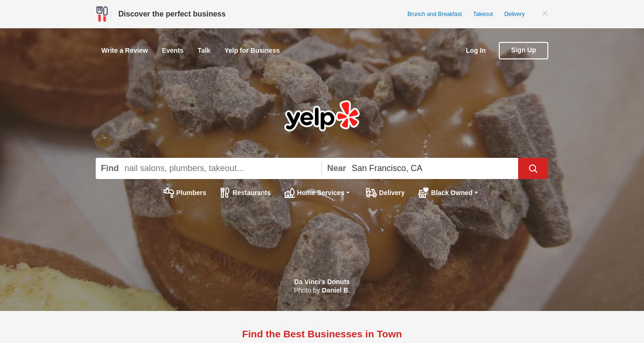This screenshot has height=343, width=644.
Task: Click the Restaurants utensils icon
Action: (225, 193)
